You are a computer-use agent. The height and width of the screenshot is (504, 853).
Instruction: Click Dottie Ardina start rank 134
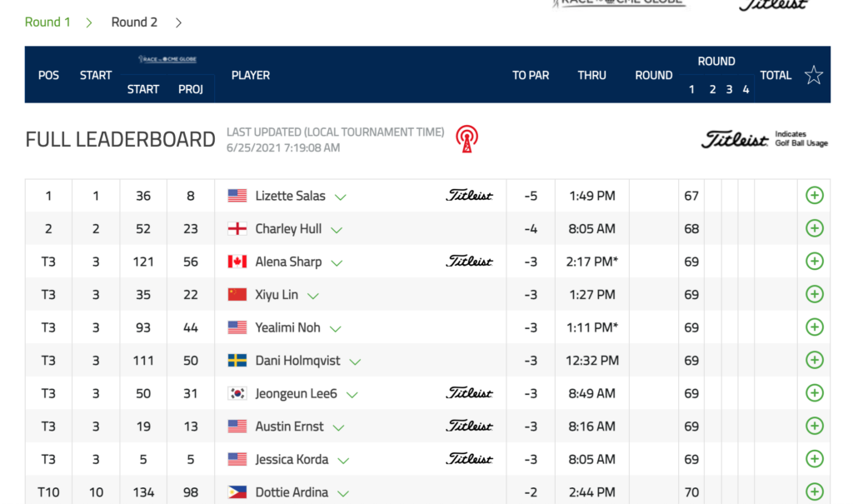point(143,492)
